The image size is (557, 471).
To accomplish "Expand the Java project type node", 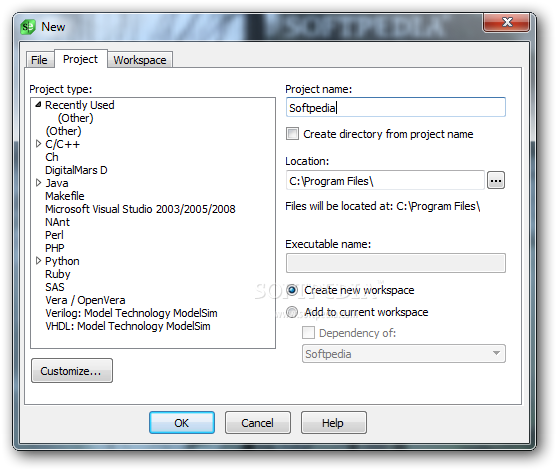I will pos(38,183).
